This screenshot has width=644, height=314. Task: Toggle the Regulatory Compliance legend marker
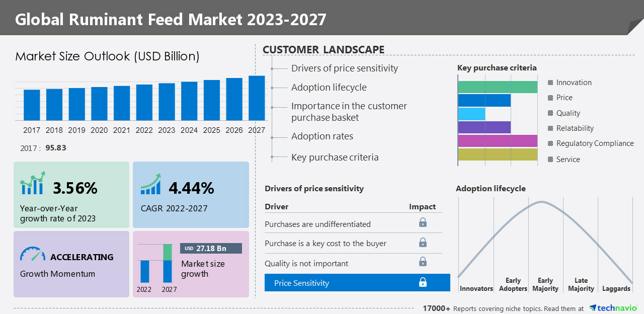[x=550, y=143]
